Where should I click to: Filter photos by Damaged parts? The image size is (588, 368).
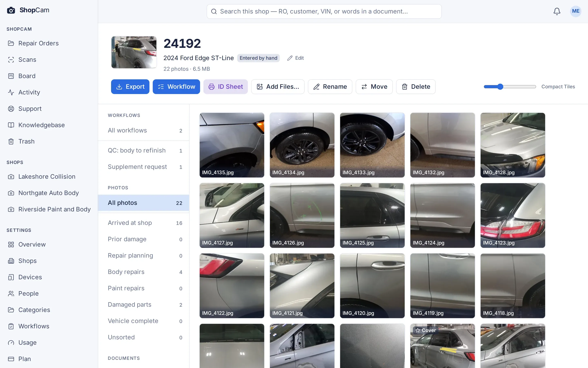[x=144, y=305]
